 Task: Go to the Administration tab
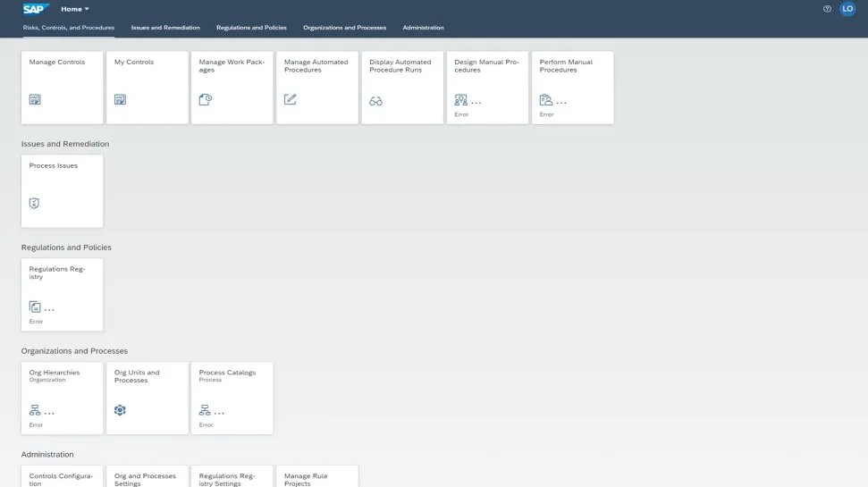pos(423,28)
